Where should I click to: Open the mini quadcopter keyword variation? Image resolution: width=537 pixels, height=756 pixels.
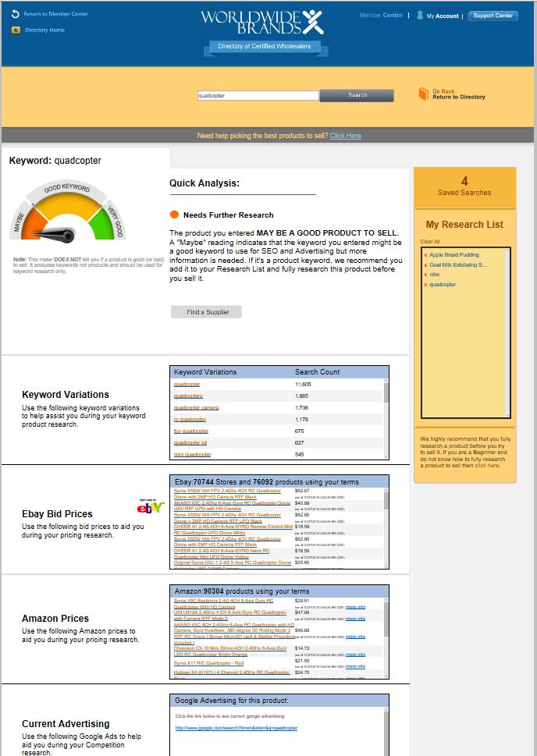(x=192, y=455)
